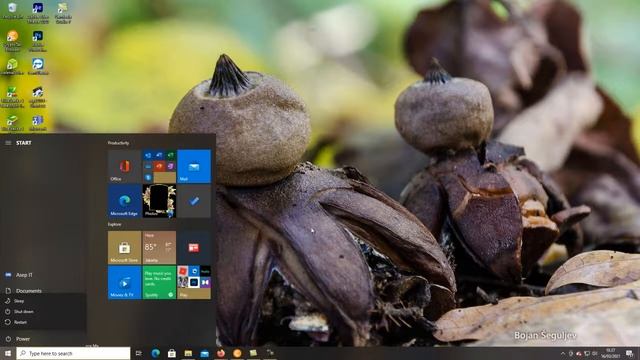
Task: Select Sleep in the power menu
Action: pyautogui.click(x=43, y=301)
